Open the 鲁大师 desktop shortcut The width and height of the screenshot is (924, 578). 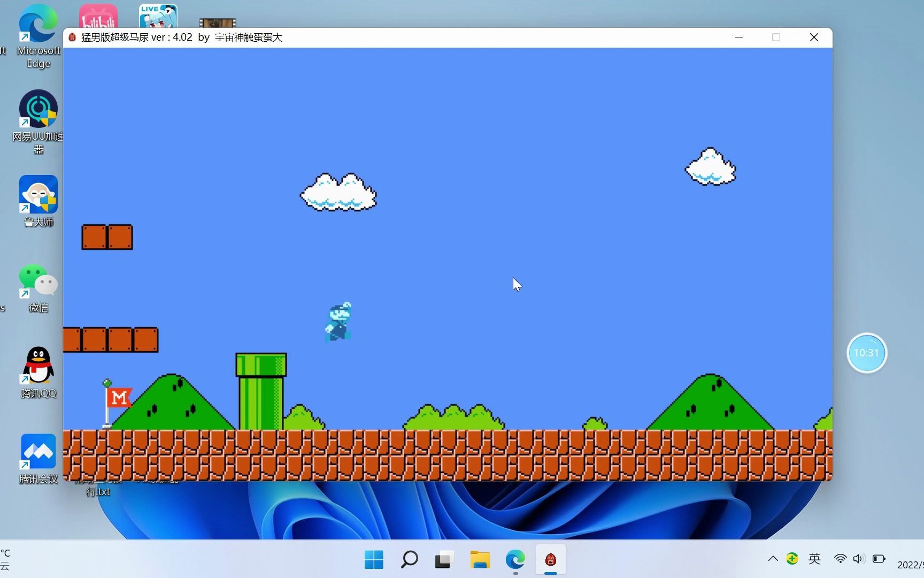[38, 201]
